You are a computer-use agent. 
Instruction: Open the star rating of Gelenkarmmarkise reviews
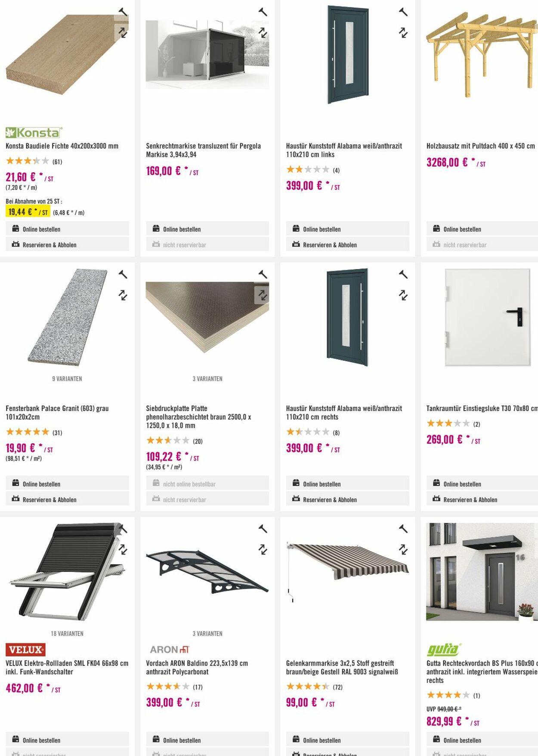point(308,687)
